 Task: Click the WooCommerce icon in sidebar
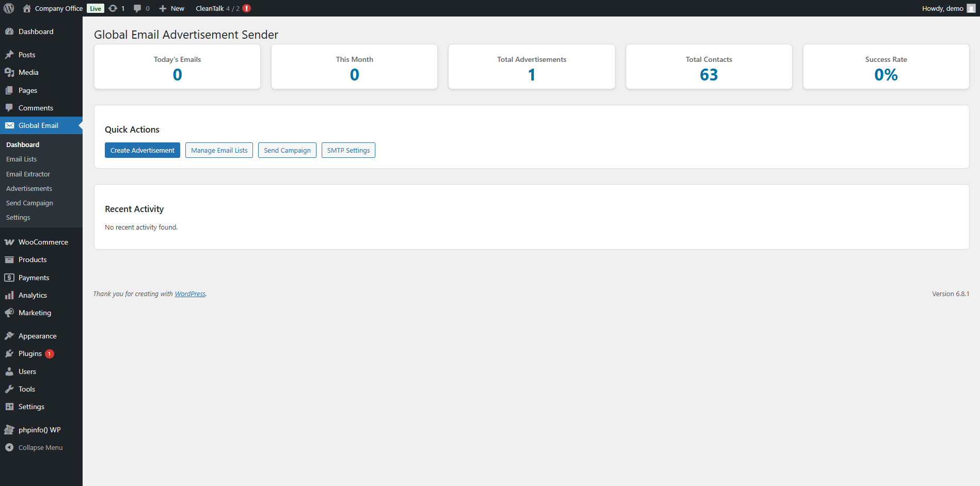point(9,242)
